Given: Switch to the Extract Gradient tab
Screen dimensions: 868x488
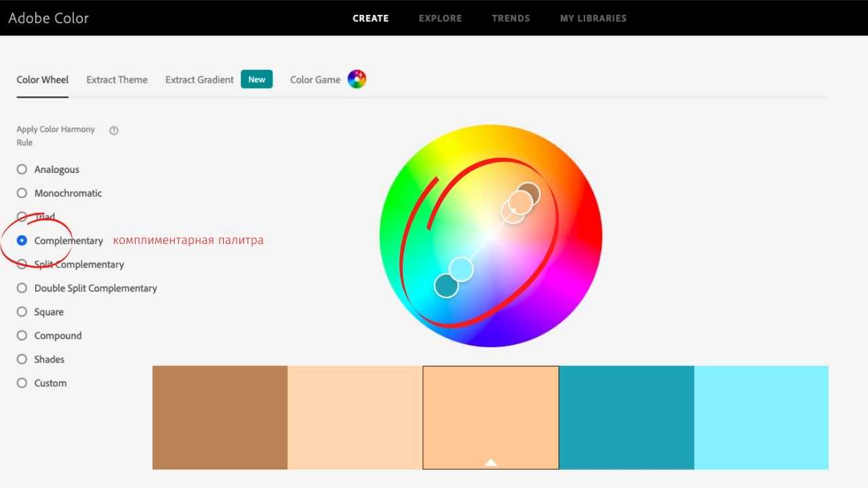Looking at the screenshot, I should click(199, 79).
